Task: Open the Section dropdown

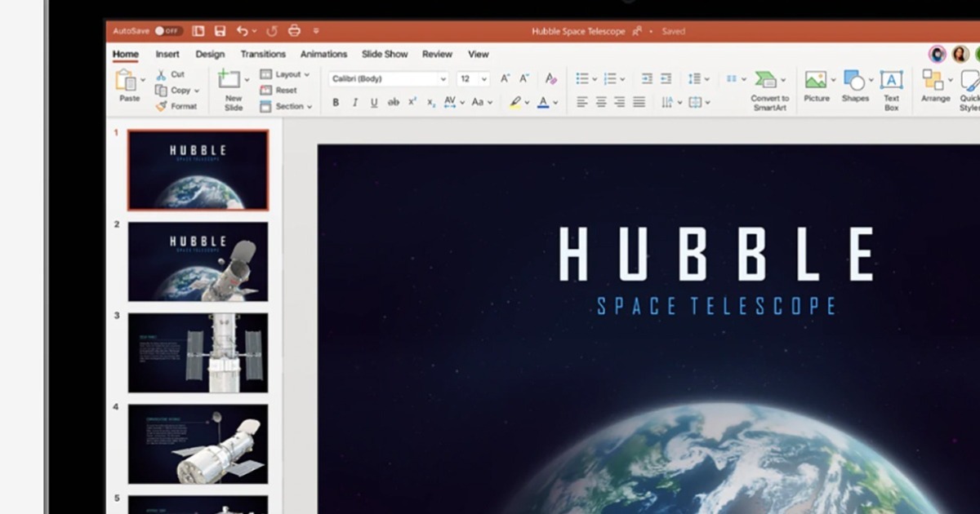Action: coord(287,107)
